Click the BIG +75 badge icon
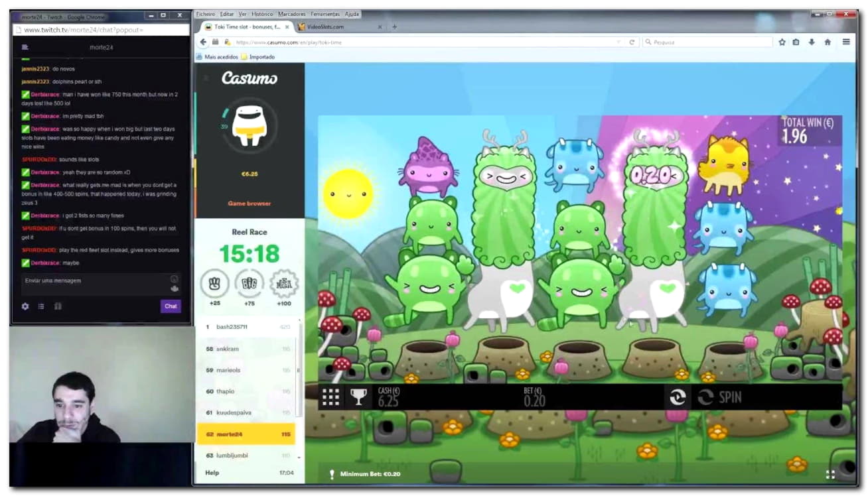 point(250,284)
